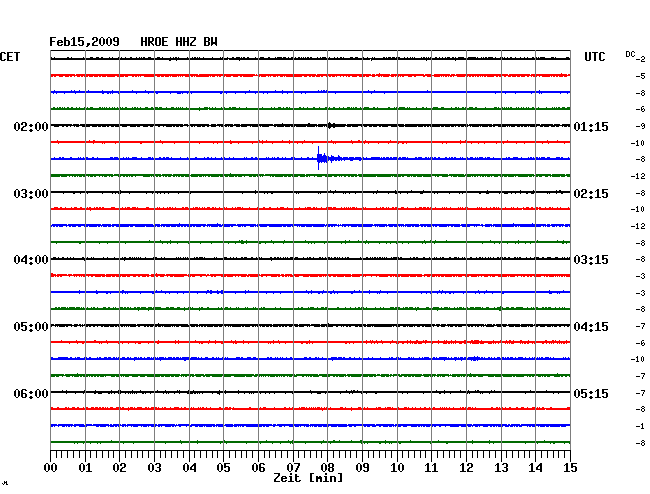Select the DC value -1
This screenshot has width=650, height=494.
pos(640,426)
